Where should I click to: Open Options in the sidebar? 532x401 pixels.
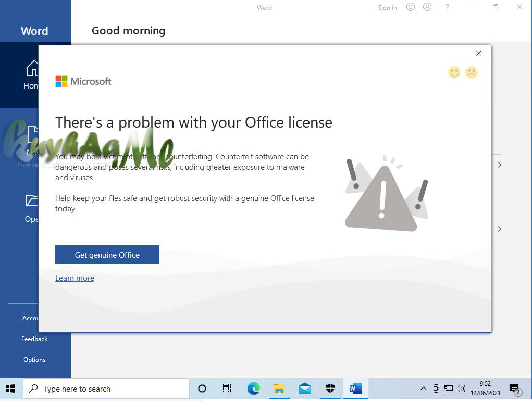coord(34,360)
